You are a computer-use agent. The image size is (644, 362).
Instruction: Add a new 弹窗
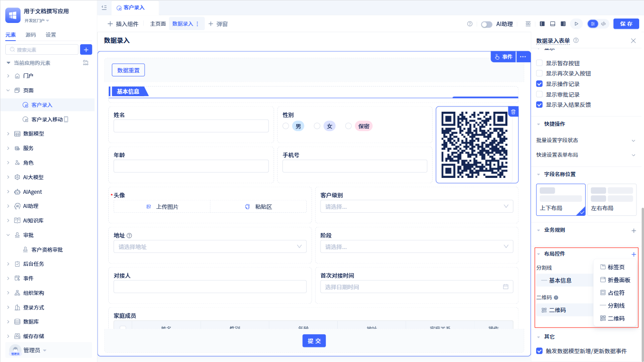[218, 24]
